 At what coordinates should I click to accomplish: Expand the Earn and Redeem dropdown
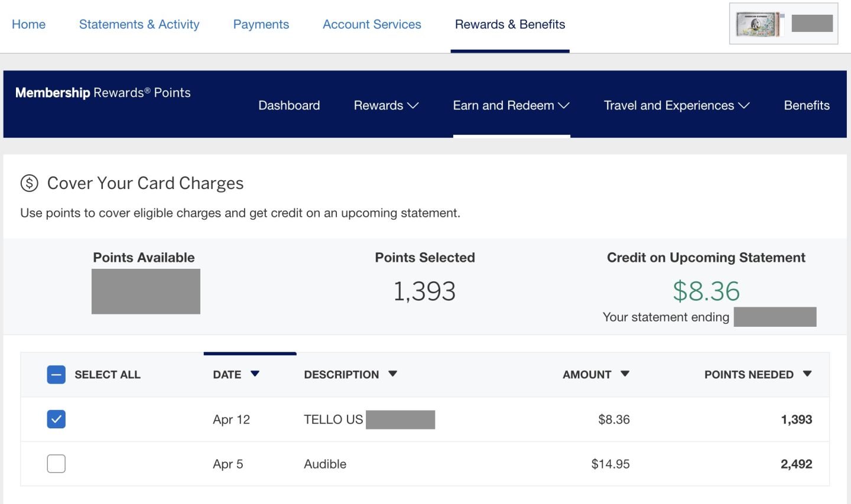511,105
